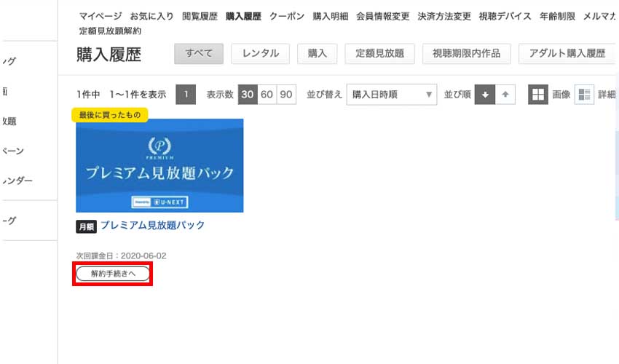The image size is (619, 364).
Task: Set display count to 90
Action: tap(286, 95)
